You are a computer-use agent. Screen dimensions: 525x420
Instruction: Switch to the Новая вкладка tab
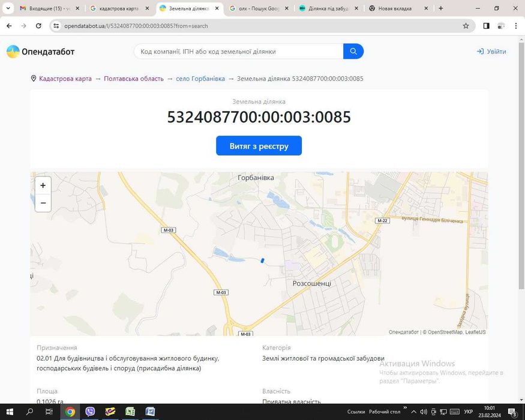click(x=394, y=8)
